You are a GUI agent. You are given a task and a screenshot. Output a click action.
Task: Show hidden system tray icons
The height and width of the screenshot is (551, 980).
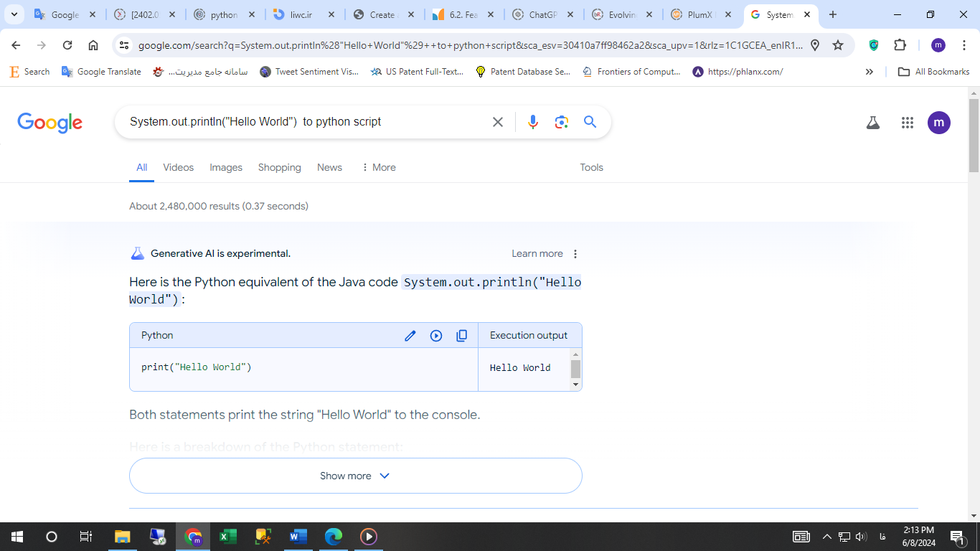click(826, 537)
